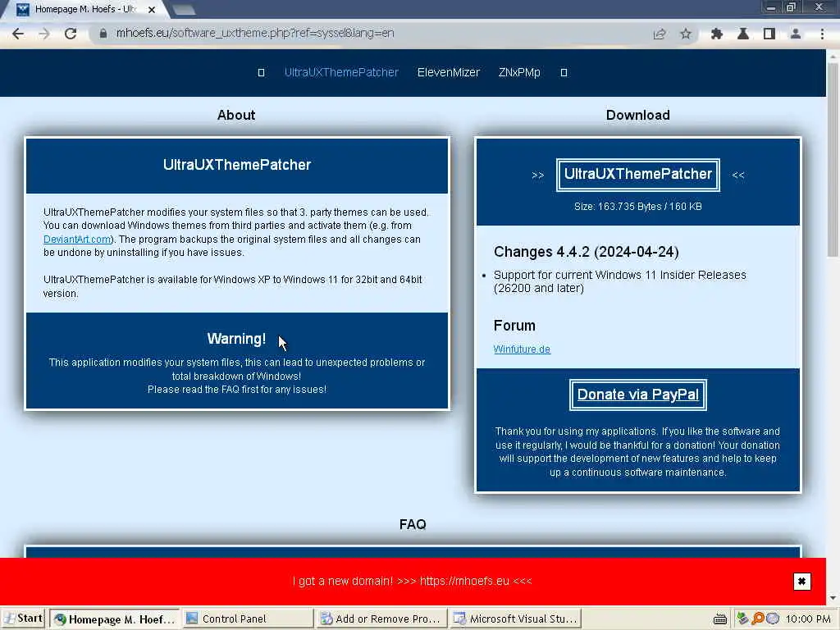The height and width of the screenshot is (630, 840).
Task: Open a new tab next to Homepage tab
Action: click(x=184, y=10)
